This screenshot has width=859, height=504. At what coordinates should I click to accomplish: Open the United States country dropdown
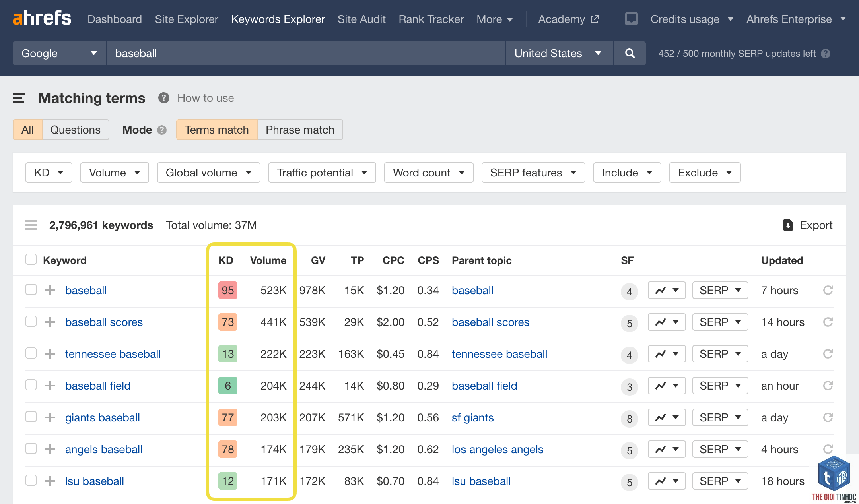tap(559, 53)
